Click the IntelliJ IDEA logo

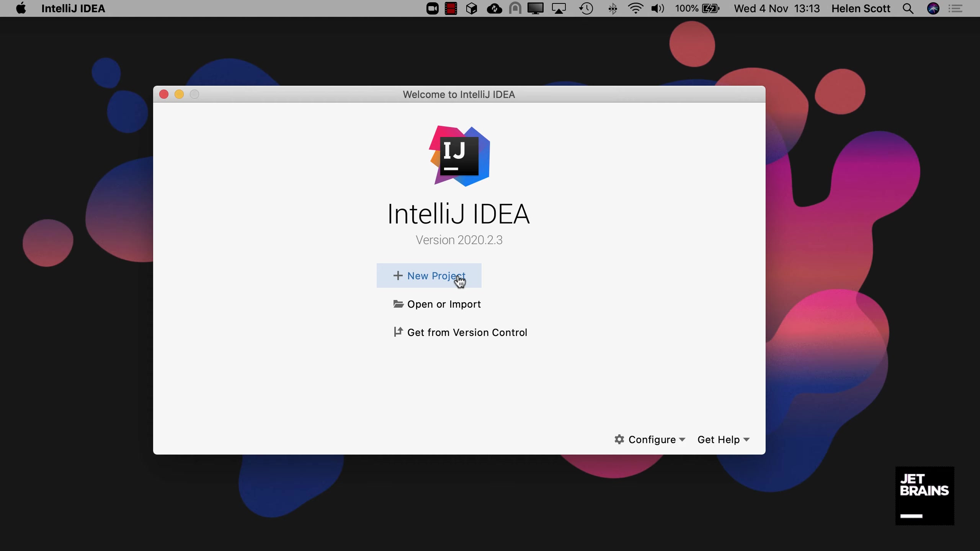459,156
